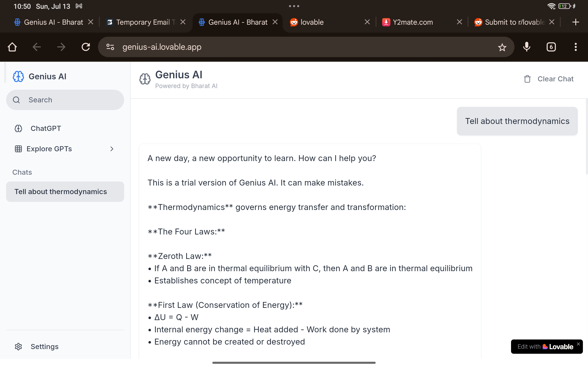Open the tab switcher showing 6 tabs
Image resolution: width=588 pixels, height=367 pixels.
click(x=551, y=47)
